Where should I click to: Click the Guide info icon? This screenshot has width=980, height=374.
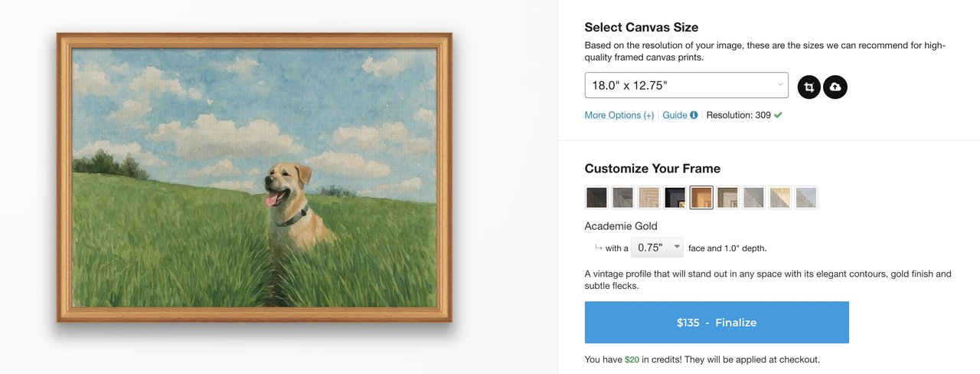pos(694,116)
